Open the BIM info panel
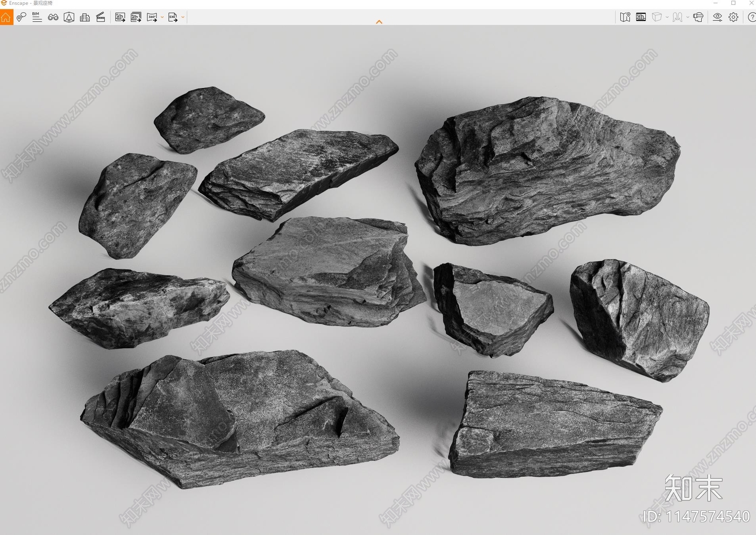Screen dimensions: 756x535 (x=37, y=17)
